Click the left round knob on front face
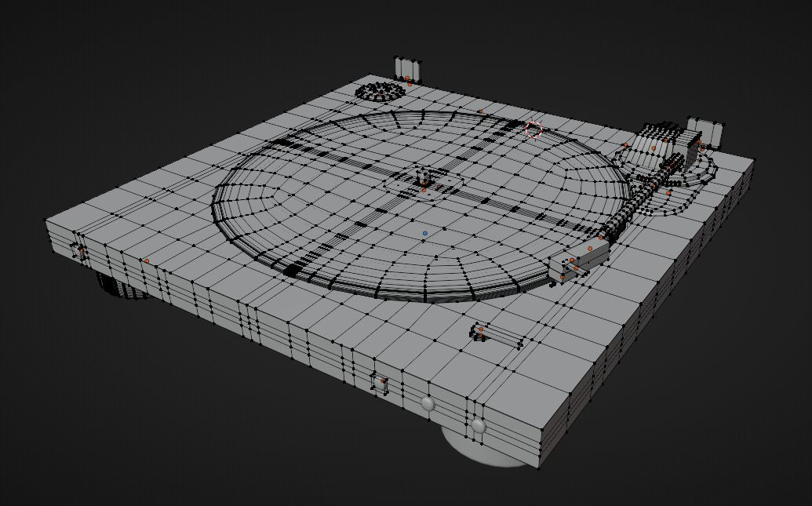Screen dimensions: 812x506 (x=428, y=403)
